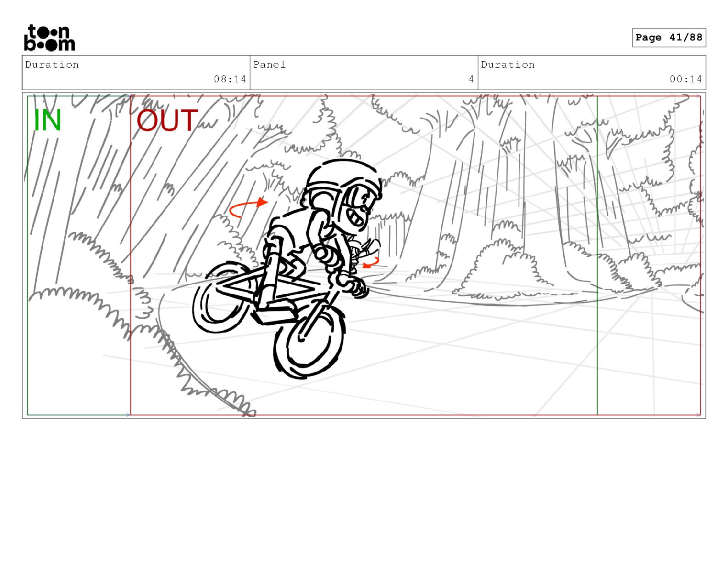Click the left Duration header label
The height and width of the screenshot is (563, 728).
tap(52, 64)
